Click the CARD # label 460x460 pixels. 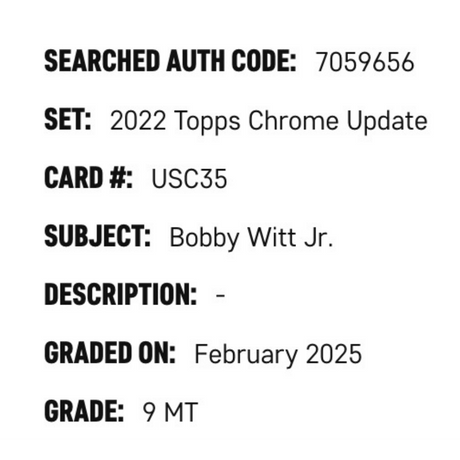click(x=88, y=178)
